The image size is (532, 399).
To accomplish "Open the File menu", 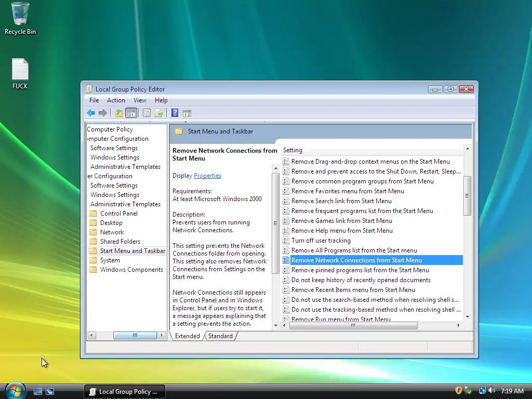I will pos(94,100).
